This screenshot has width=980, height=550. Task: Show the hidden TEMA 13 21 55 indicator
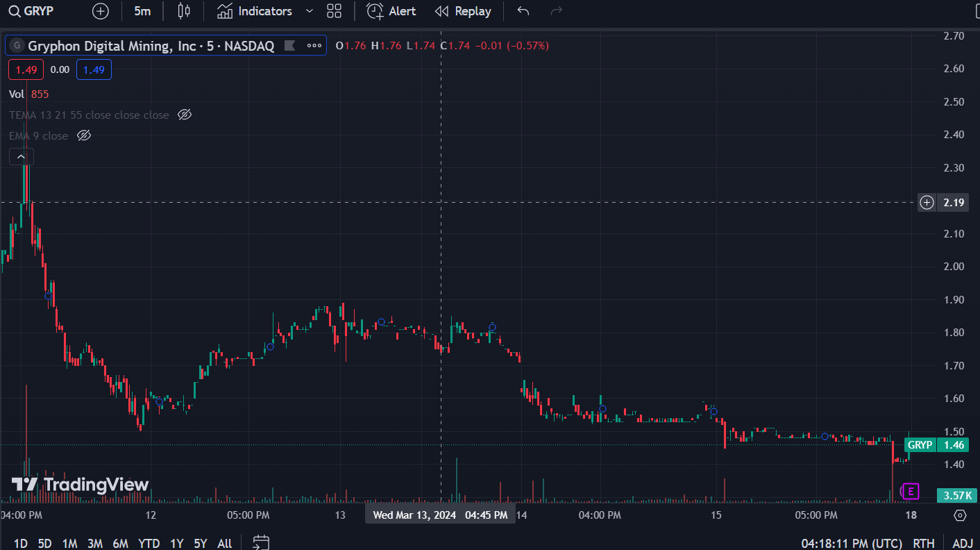184,115
